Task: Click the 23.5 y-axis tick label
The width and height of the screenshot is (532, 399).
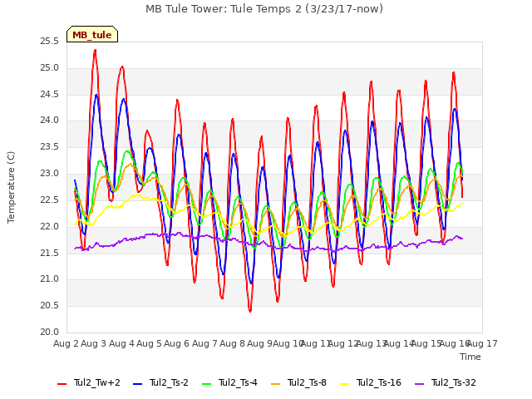Action: click(x=50, y=147)
